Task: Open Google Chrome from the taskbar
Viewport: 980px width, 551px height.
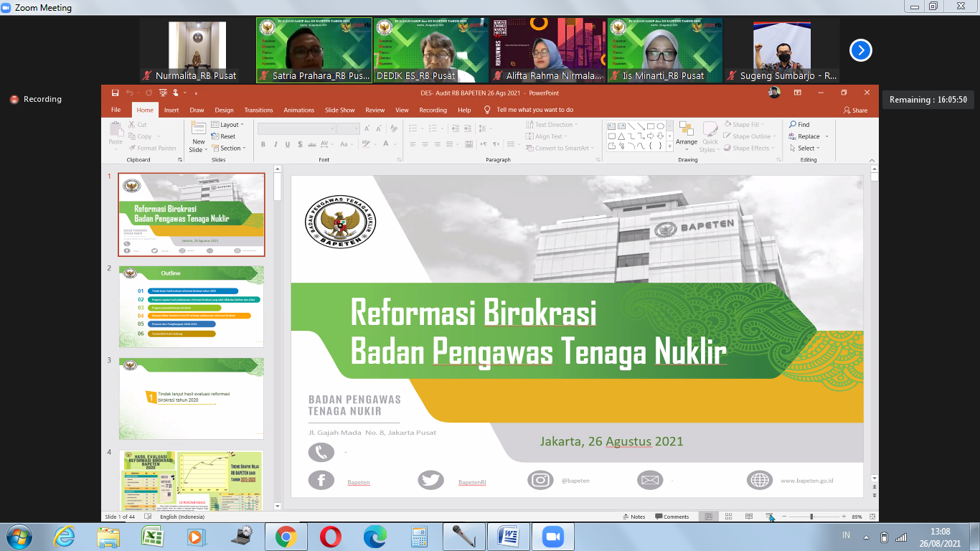Action: pos(286,536)
